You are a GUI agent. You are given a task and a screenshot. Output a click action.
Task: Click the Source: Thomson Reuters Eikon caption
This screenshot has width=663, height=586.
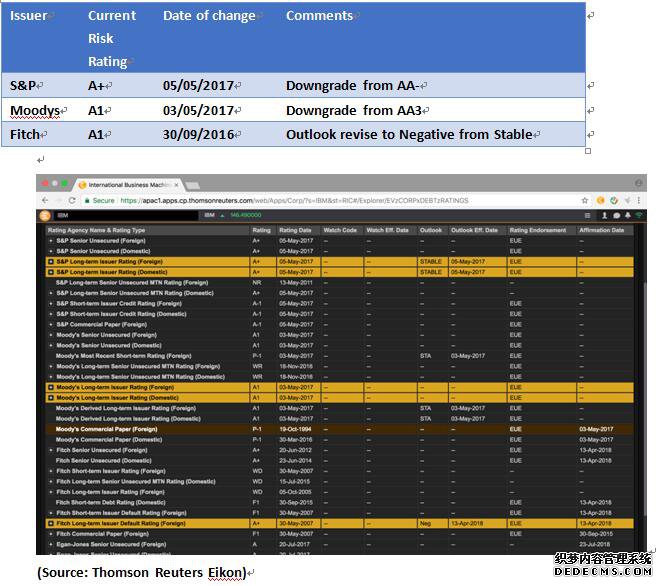pyautogui.click(x=142, y=572)
